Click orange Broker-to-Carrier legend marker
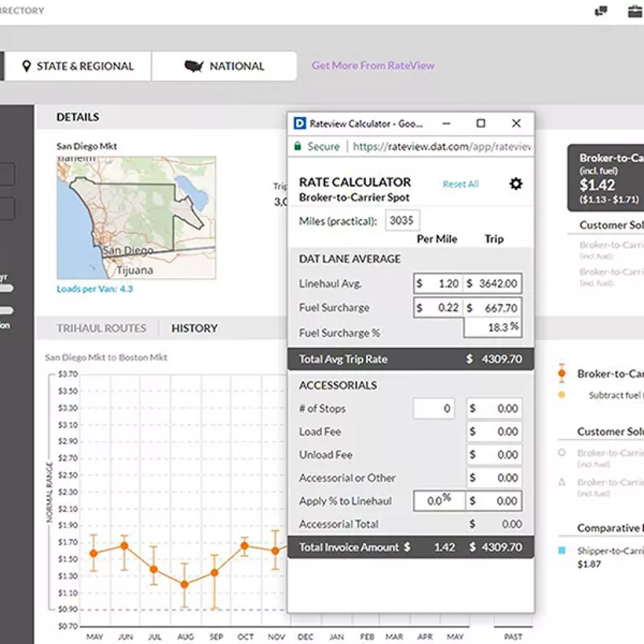The image size is (644, 644). [x=562, y=374]
